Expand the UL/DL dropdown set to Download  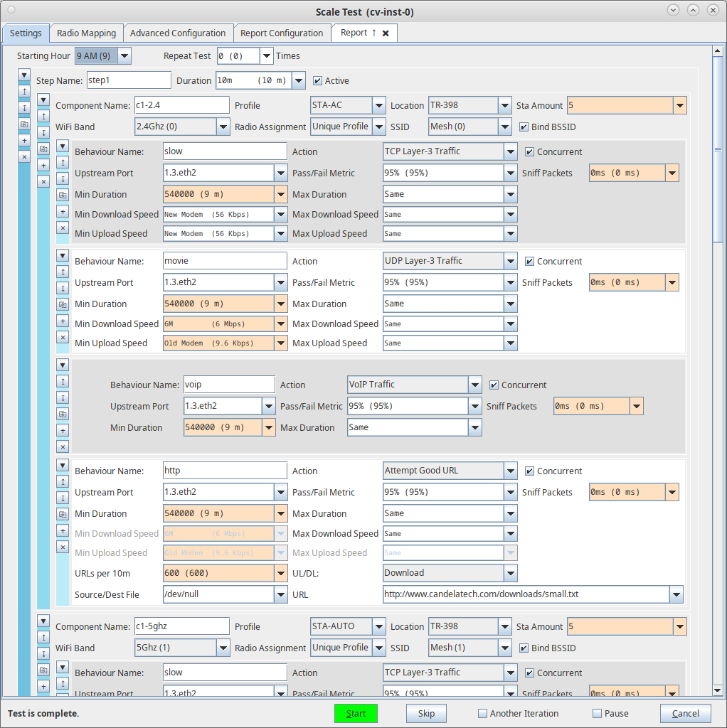click(511, 573)
